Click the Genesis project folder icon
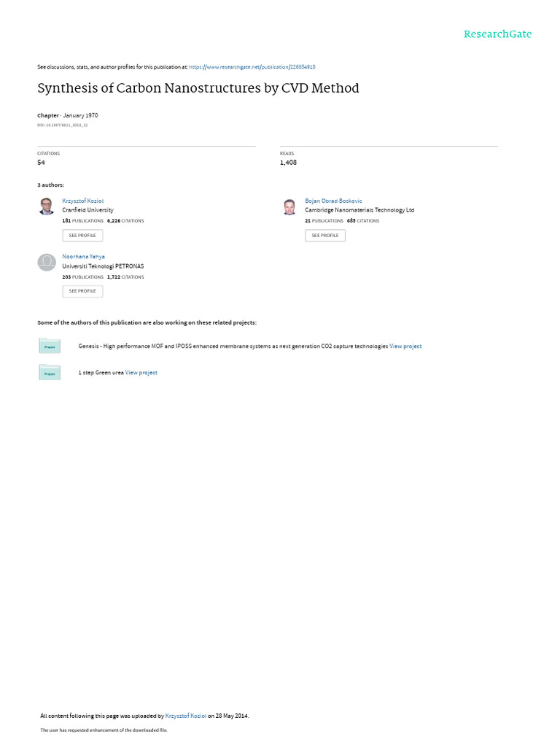The width and height of the screenshot is (560, 747). pos(50,346)
